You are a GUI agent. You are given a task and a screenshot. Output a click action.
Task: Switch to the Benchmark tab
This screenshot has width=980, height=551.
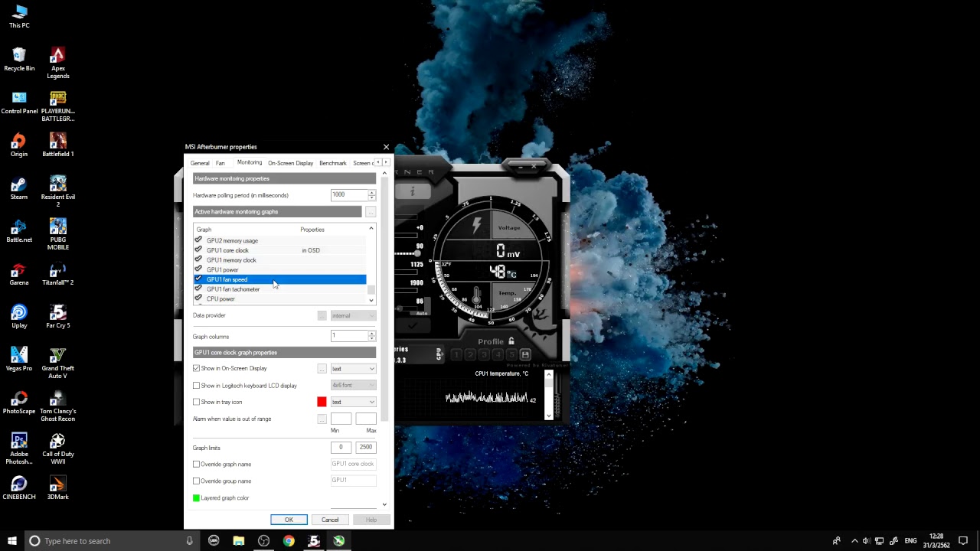(333, 163)
